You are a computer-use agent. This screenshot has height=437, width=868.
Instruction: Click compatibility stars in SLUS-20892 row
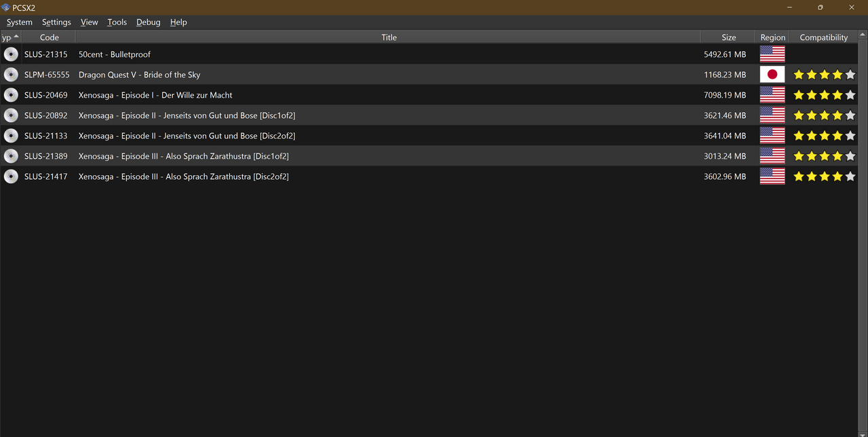click(x=825, y=115)
